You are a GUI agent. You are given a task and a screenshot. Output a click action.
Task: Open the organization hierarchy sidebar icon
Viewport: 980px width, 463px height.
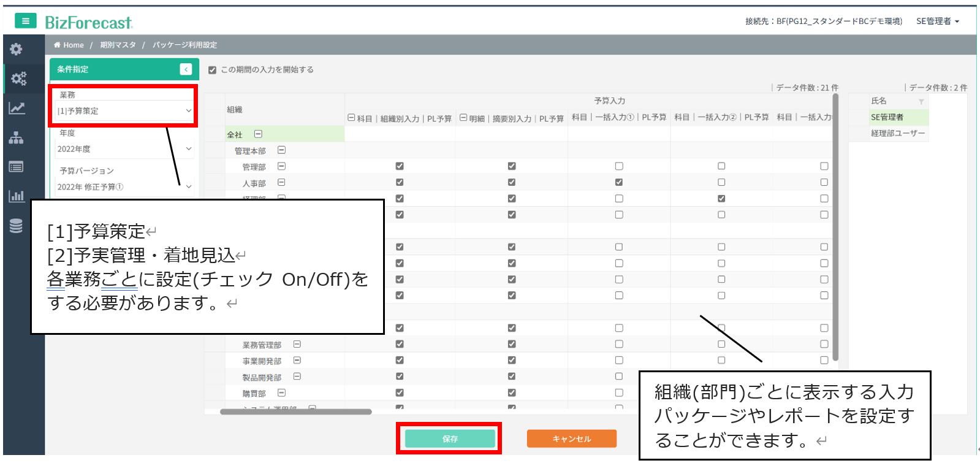click(x=17, y=138)
